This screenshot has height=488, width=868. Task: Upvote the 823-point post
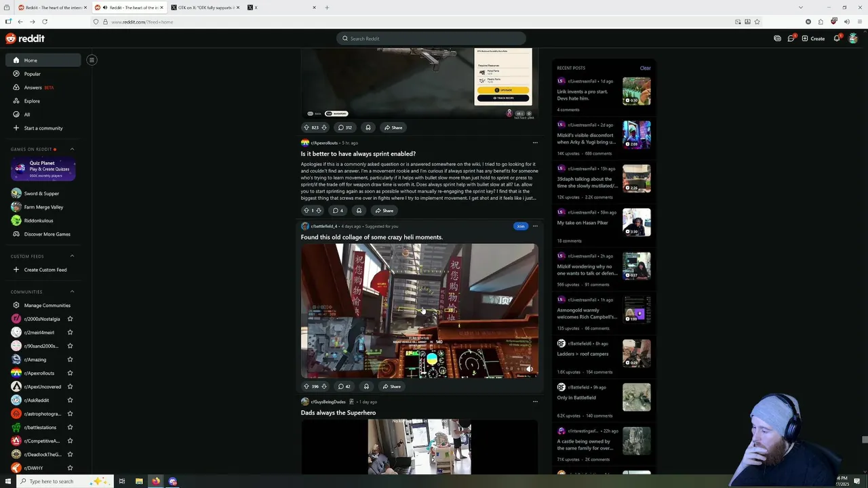point(306,127)
